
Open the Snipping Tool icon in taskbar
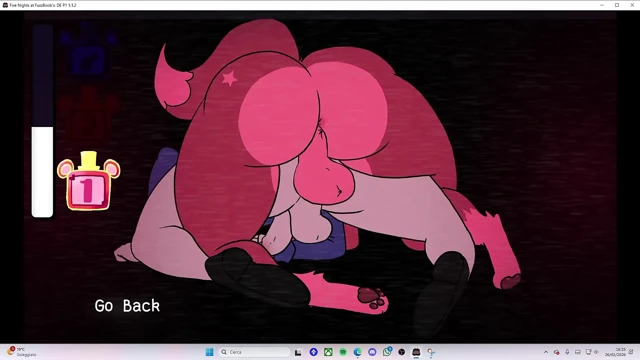[x=431, y=352]
